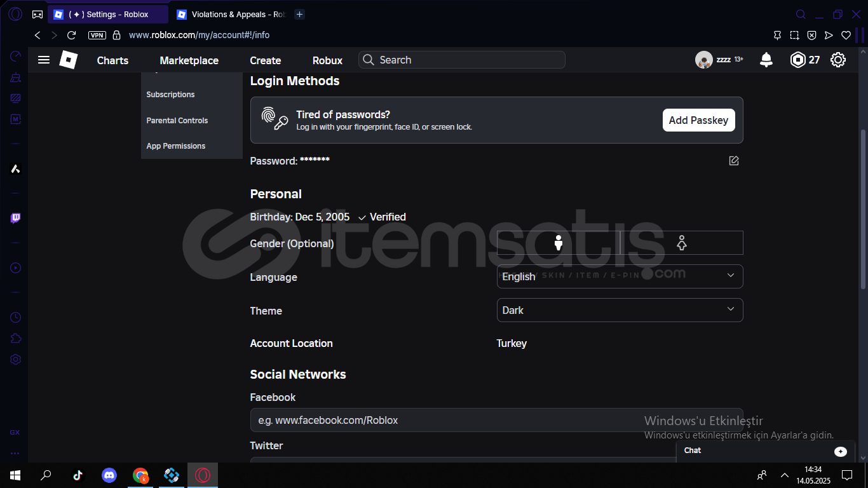Switch to the Settings - Roblox tab
This screenshot has height=488, width=868.
coord(108,14)
